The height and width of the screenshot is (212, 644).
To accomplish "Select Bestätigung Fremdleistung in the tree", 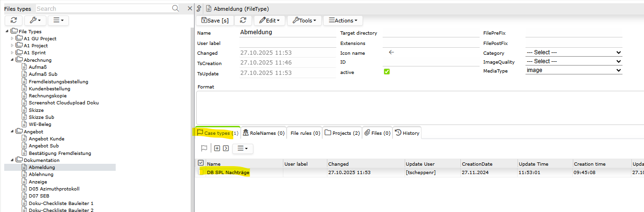I will tap(60, 153).
